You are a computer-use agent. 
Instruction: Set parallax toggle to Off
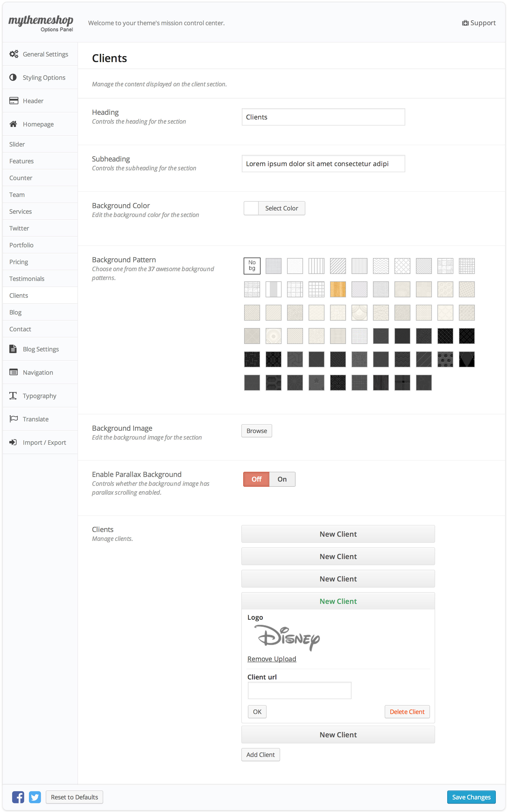pos(257,479)
